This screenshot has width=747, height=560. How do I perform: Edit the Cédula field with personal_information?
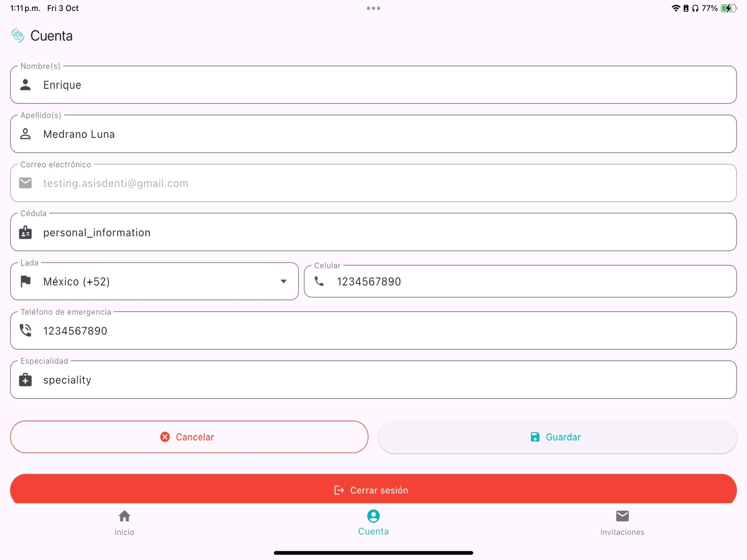coord(373,232)
